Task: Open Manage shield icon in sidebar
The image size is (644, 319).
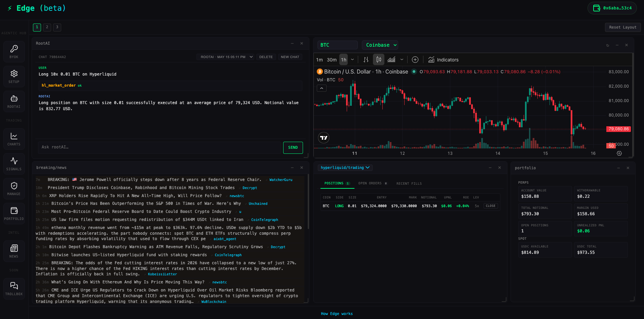Action: [x=14, y=189]
